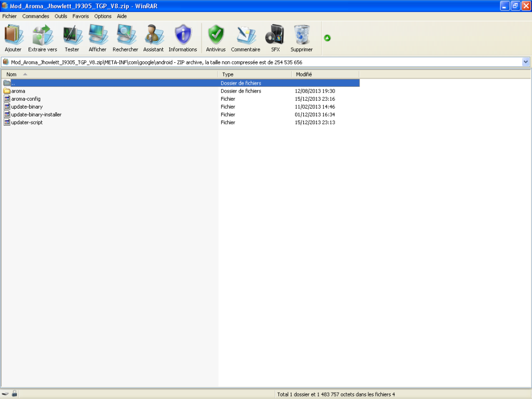Restore down the WinRAR window
Screen dimensions: 532x399
click(515, 6)
